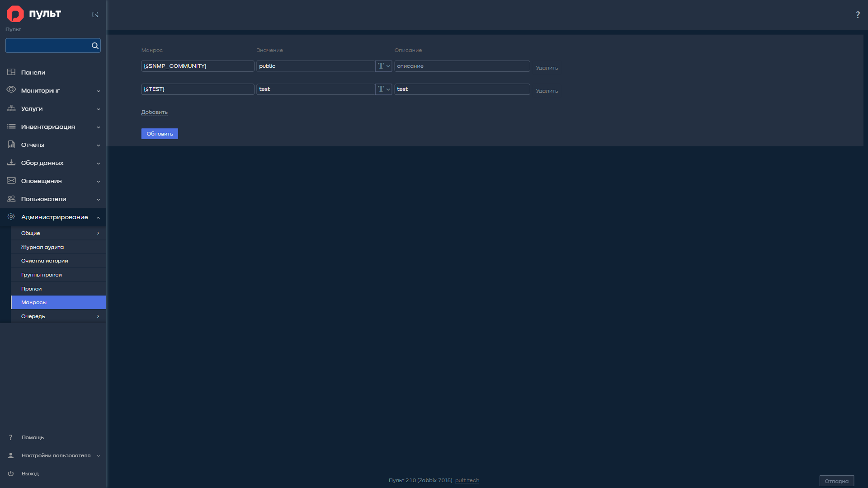Click the Отладка button
The height and width of the screenshot is (488, 868).
(x=836, y=481)
